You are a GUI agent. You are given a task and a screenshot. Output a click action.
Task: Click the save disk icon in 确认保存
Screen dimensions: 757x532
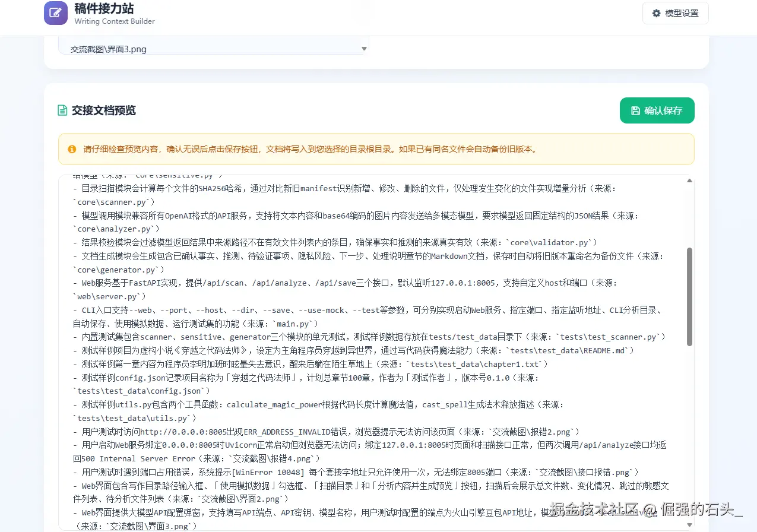coord(635,110)
